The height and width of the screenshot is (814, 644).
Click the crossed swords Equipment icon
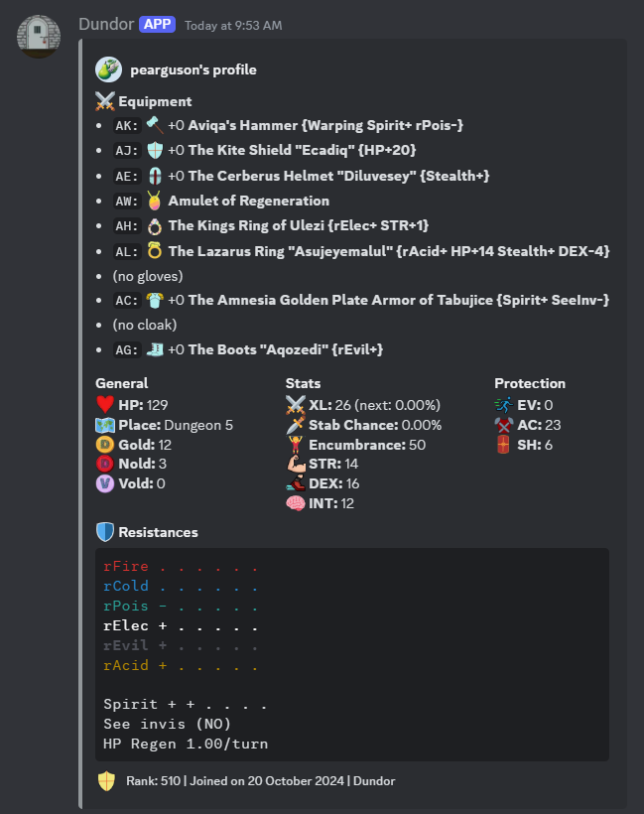105,101
